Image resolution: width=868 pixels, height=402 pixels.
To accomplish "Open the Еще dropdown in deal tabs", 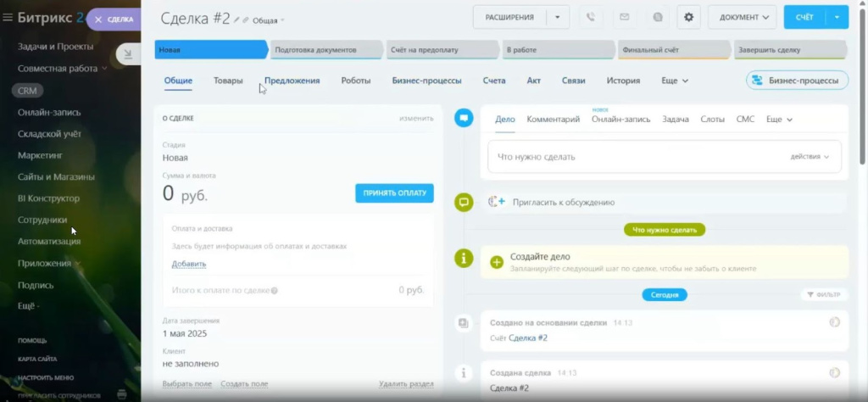I will click(x=674, y=81).
